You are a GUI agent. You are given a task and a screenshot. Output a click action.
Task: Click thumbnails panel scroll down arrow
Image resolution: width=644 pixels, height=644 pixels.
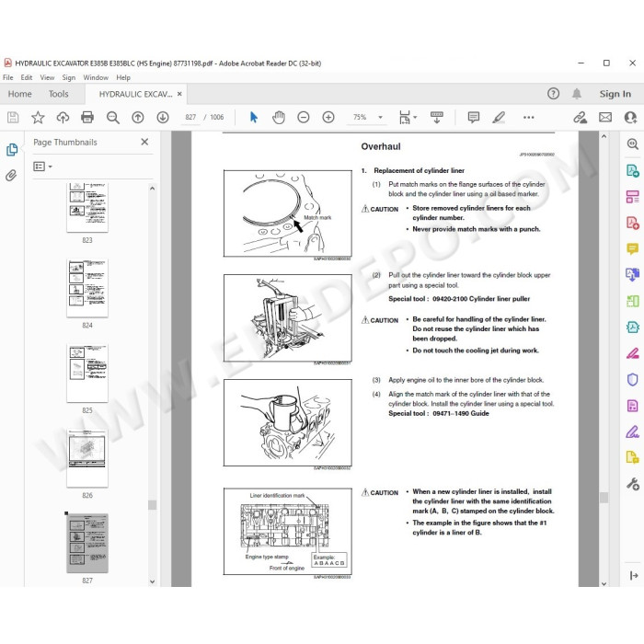[153, 581]
